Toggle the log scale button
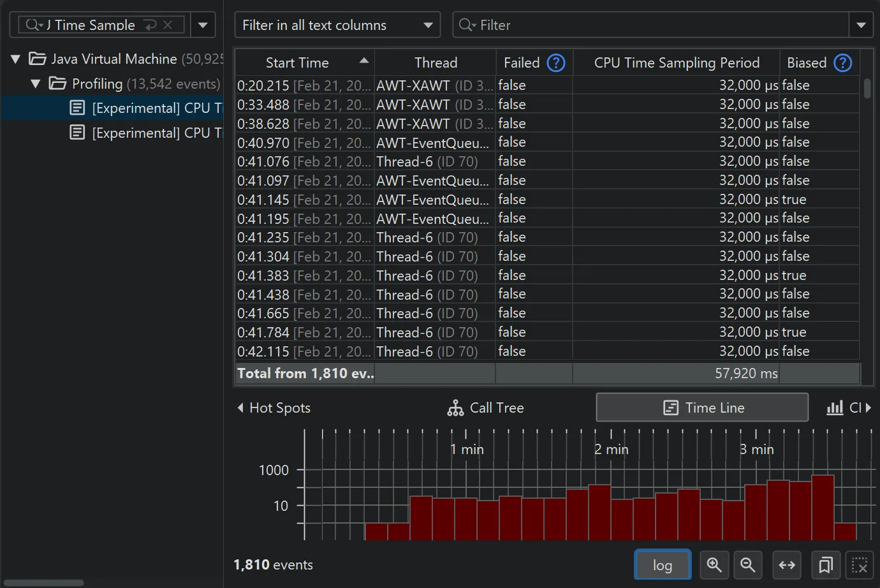Viewport: 880px width, 588px height. [663, 565]
